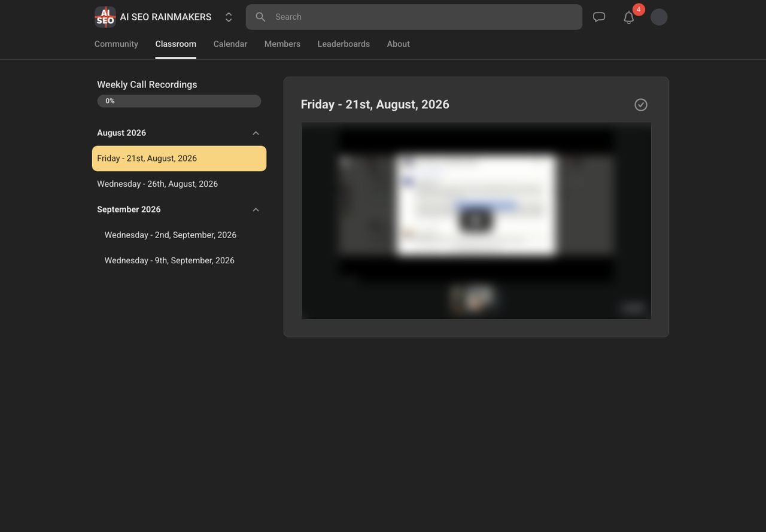Screen dimensions: 766x532
Task: Click the AI SEO group logo
Action: point(105,17)
